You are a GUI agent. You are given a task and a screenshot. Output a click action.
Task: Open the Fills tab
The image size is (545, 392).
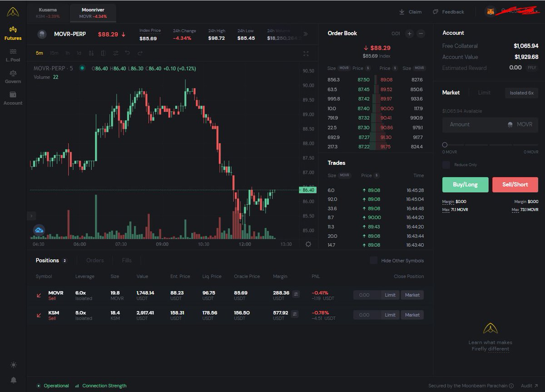point(127,260)
